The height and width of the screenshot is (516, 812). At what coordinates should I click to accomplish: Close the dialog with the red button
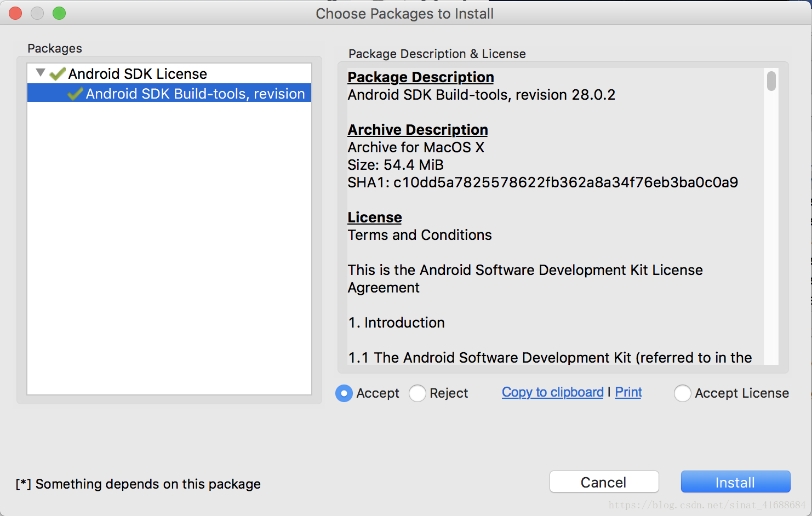click(x=15, y=13)
